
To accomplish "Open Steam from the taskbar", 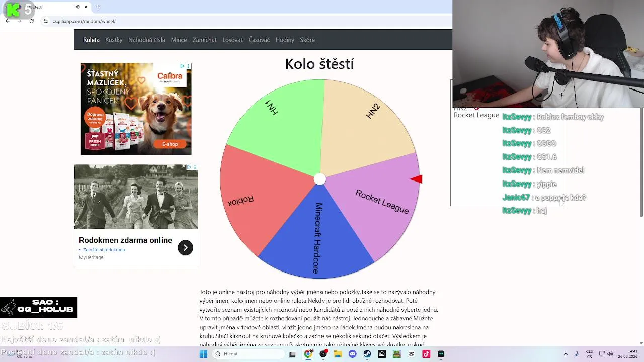I will tap(367, 354).
